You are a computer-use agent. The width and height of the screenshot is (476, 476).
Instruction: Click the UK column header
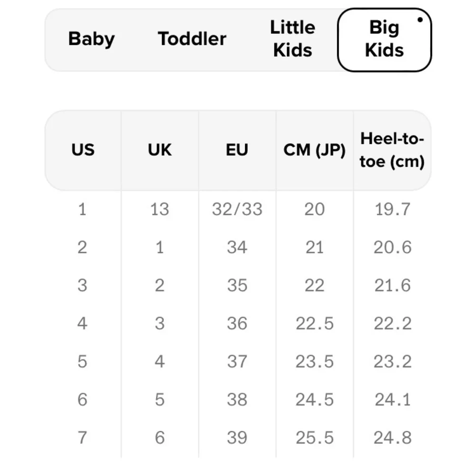pos(159,150)
